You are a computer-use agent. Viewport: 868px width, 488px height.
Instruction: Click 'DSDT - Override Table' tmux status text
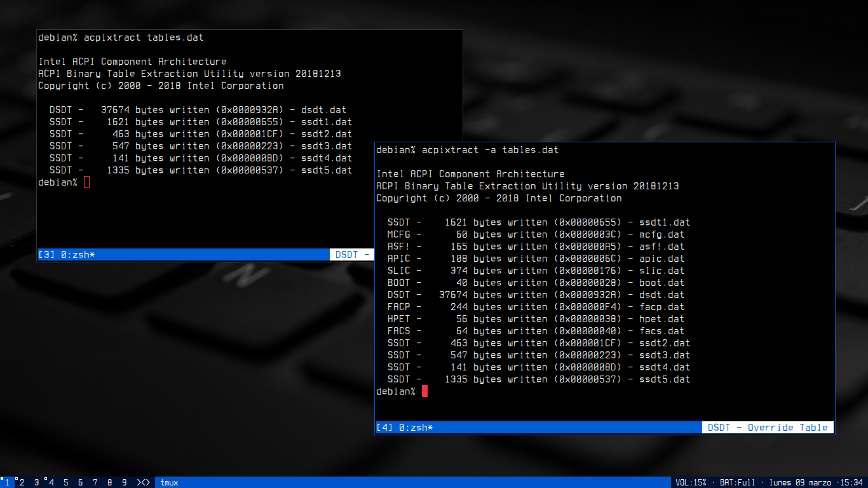tap(768, 428)
